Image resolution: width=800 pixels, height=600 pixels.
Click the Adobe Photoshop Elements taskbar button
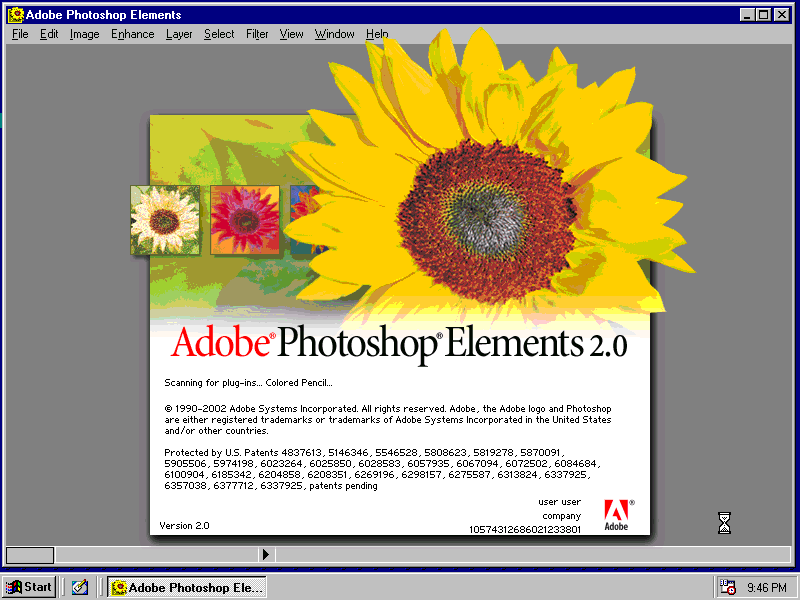(187, 587)
